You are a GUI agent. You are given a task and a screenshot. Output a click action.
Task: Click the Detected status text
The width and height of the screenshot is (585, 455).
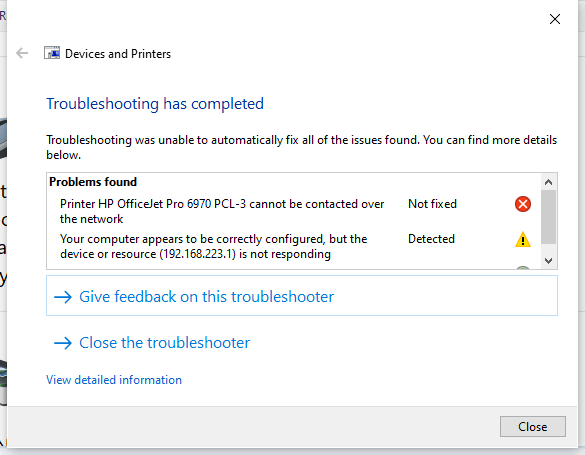point(431,239)
